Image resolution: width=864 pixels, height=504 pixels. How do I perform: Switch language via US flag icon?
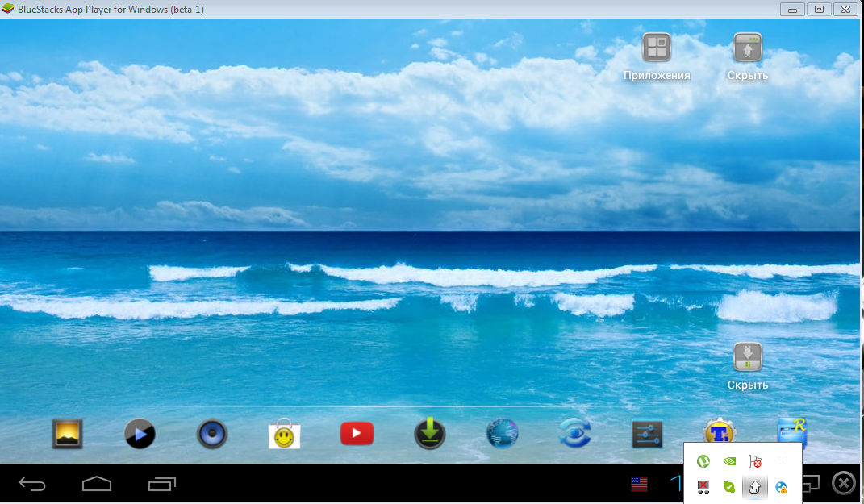pos(639,484)
